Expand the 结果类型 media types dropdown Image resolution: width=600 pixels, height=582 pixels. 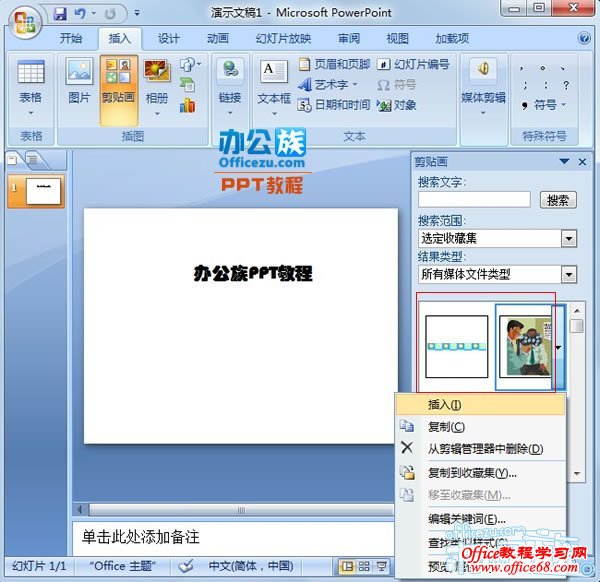[x=569, y=274]
